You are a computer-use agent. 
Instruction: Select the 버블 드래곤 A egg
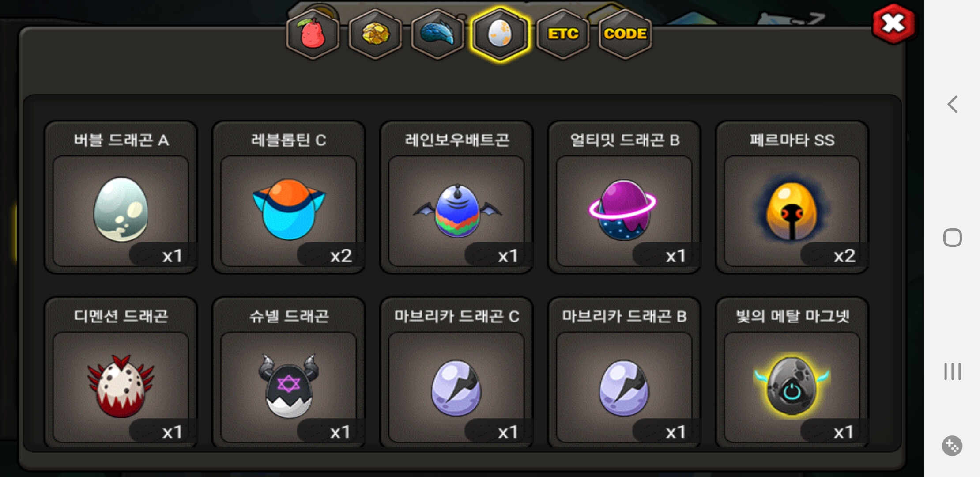click(121, 197)
